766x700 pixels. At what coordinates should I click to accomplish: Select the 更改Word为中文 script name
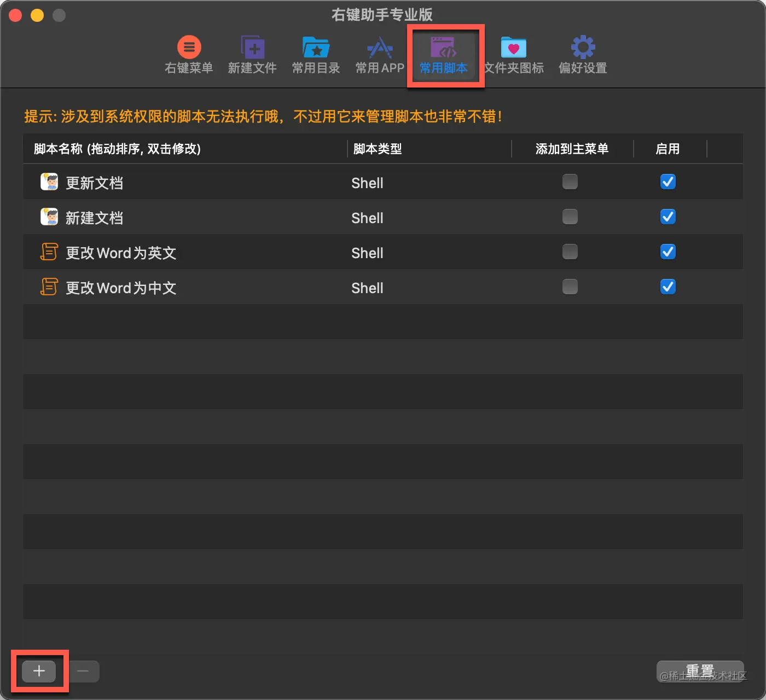pyautogui.click(x=121, y=288)
